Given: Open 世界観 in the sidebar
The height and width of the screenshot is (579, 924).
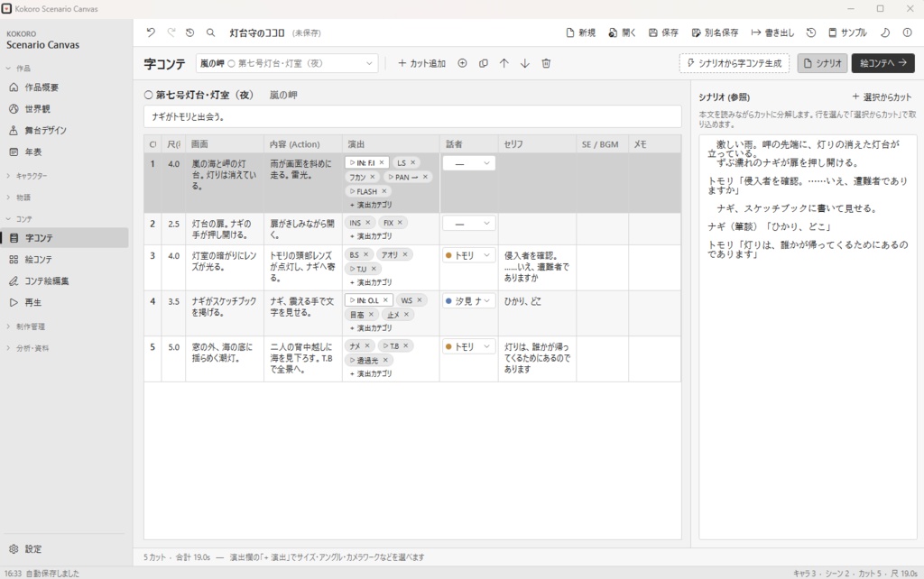Looking at the screenshot, I should tap(65, 109).
